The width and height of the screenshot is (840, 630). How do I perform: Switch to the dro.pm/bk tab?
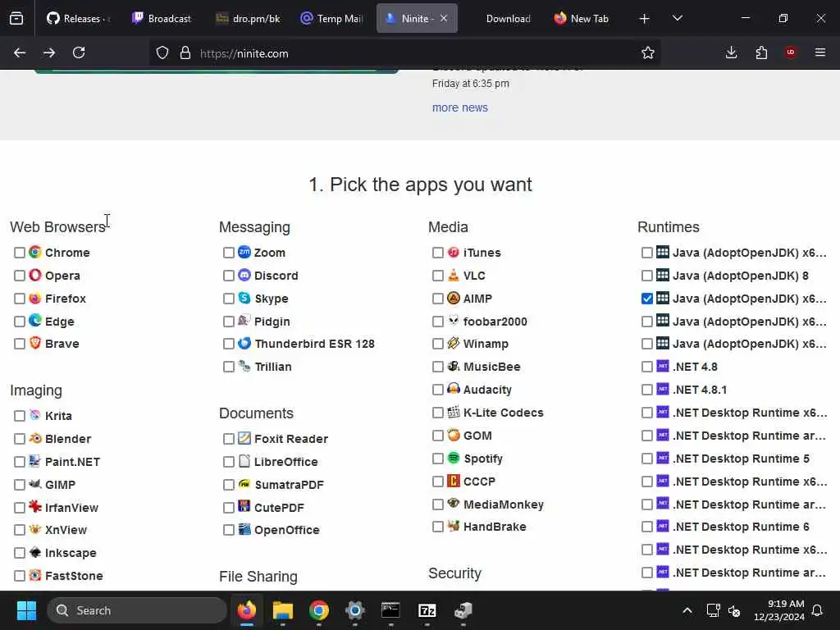(248, 18)
